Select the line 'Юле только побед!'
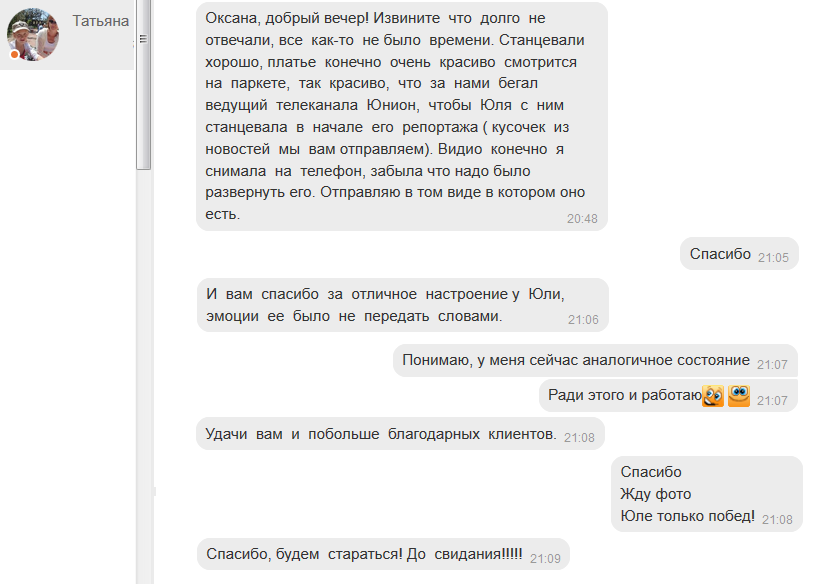 click(687, 516)
